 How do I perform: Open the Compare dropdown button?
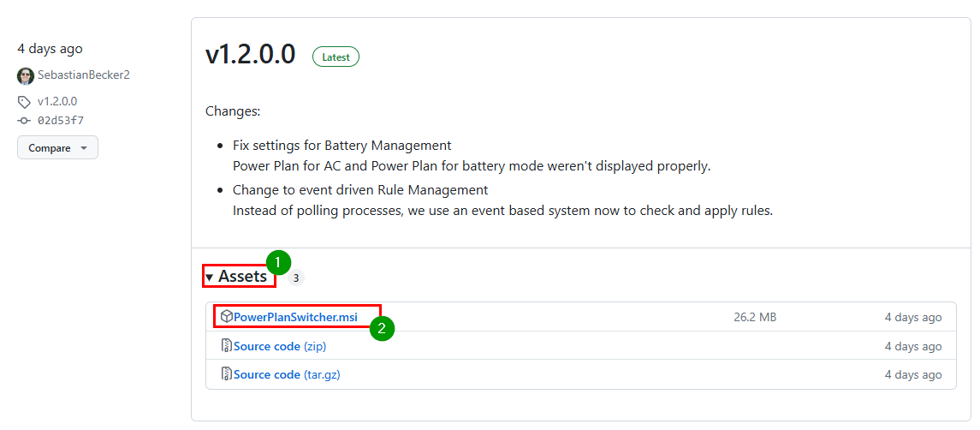point(57,147)
